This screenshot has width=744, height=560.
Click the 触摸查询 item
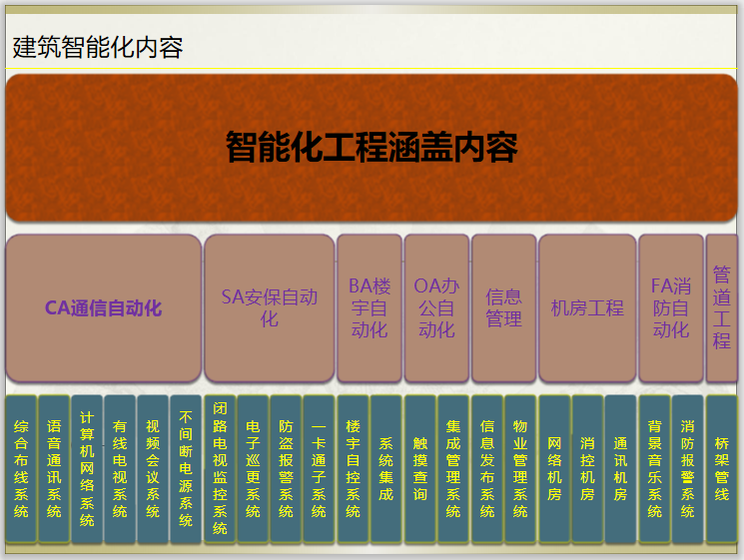[419, 468]
